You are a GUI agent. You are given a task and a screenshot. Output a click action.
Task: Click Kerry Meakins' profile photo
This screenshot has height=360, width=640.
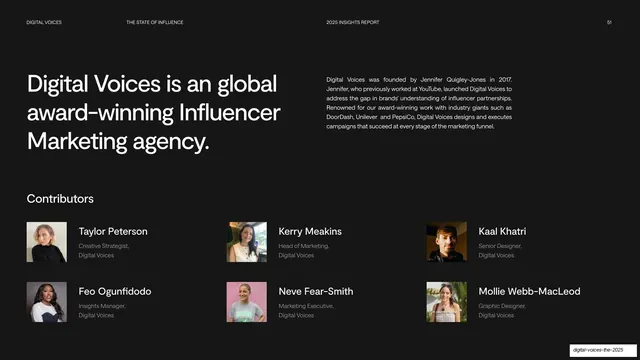pos(247,242)
